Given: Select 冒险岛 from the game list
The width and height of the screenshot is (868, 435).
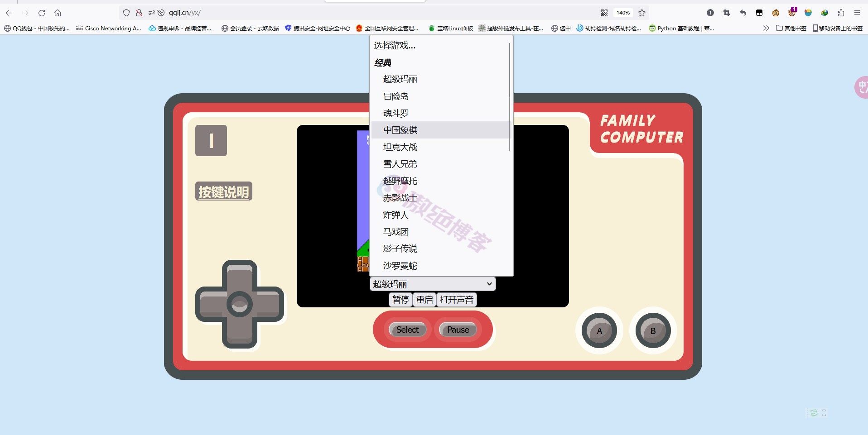Looking at the screenshot, I should [x=440, y=96].
